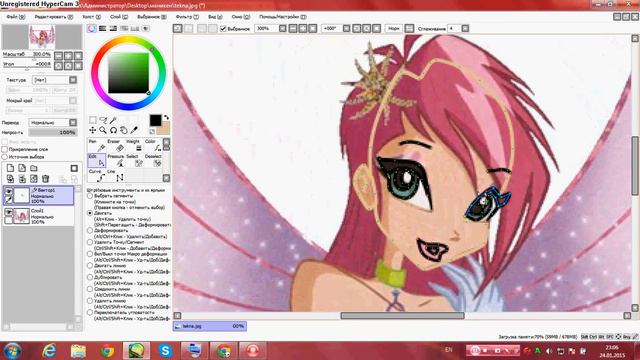Open the Норм selection mode dropdown
640x360 pixels.
pyautogui.click(x=393, y=29)
